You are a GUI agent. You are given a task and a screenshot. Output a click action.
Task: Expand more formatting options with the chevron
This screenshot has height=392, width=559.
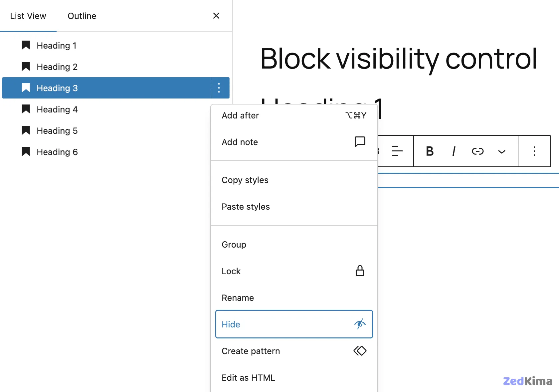coord(501,151)
